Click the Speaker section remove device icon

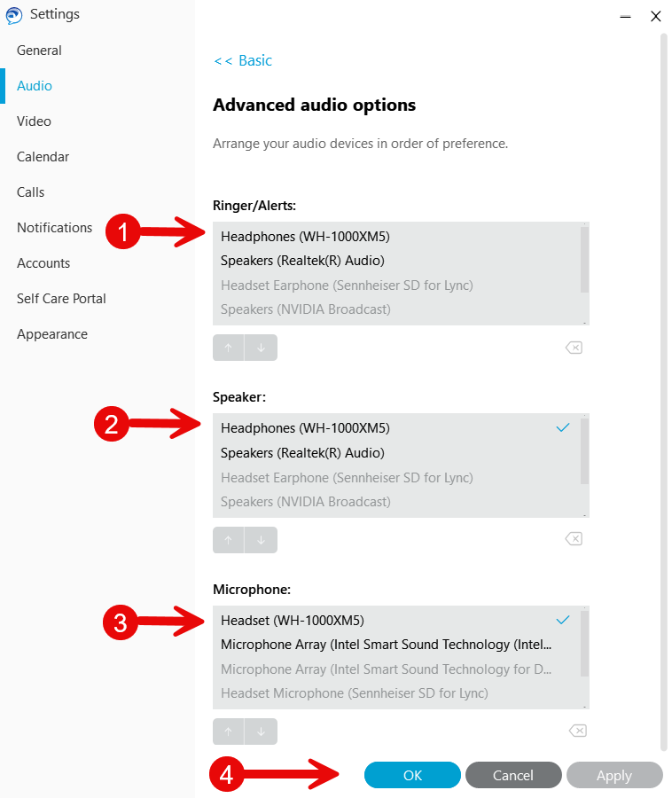(x=574, y=538)
